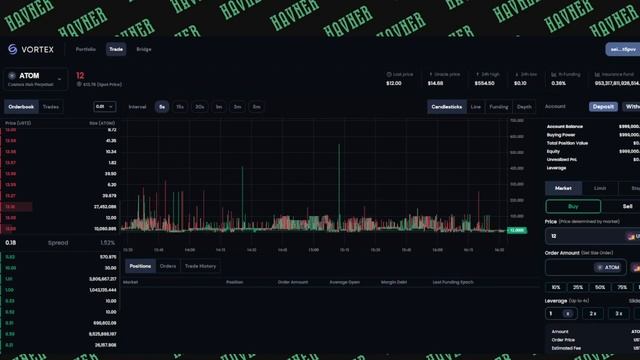Click the Deposit button

pyautogui.click(x=603, y=107)
